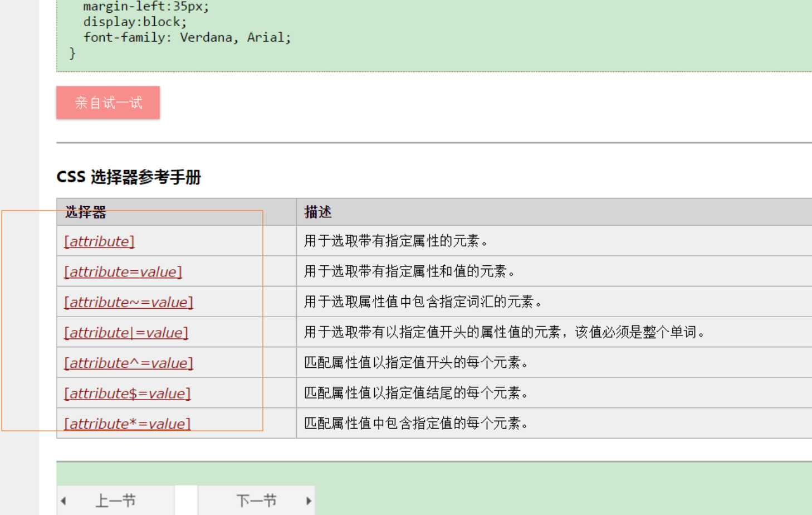The width and height of the screenshot is (812, 515).
Task: Select description ending 该值必须是整个单词。
Action: 506,332
